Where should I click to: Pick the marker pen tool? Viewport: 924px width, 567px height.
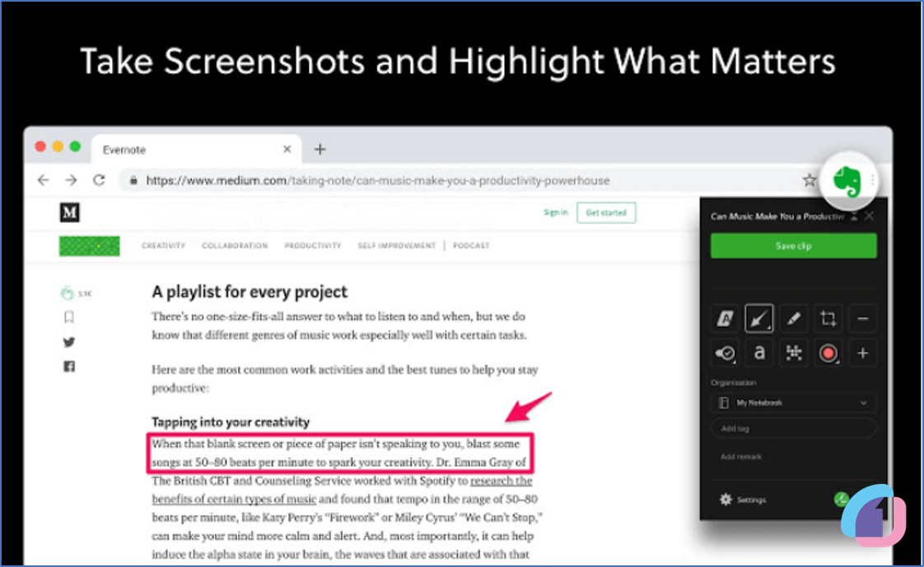point(794,318)
